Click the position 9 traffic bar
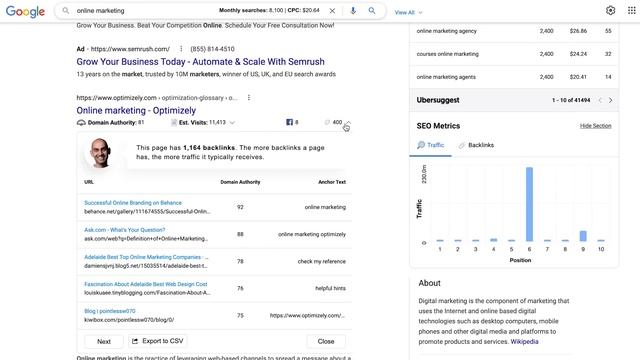This screenshot has width=640, height=360. pyautogui.click(x=583, y=236)
